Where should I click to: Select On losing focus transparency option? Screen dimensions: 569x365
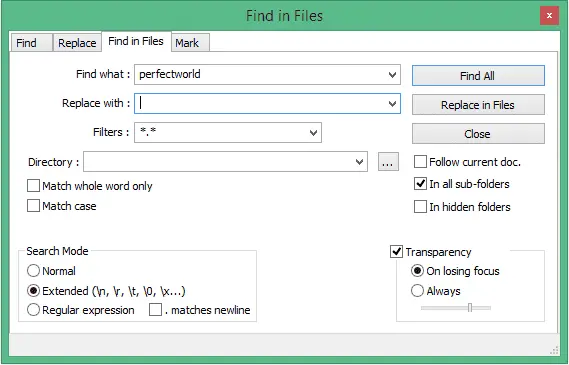(455, 271)
